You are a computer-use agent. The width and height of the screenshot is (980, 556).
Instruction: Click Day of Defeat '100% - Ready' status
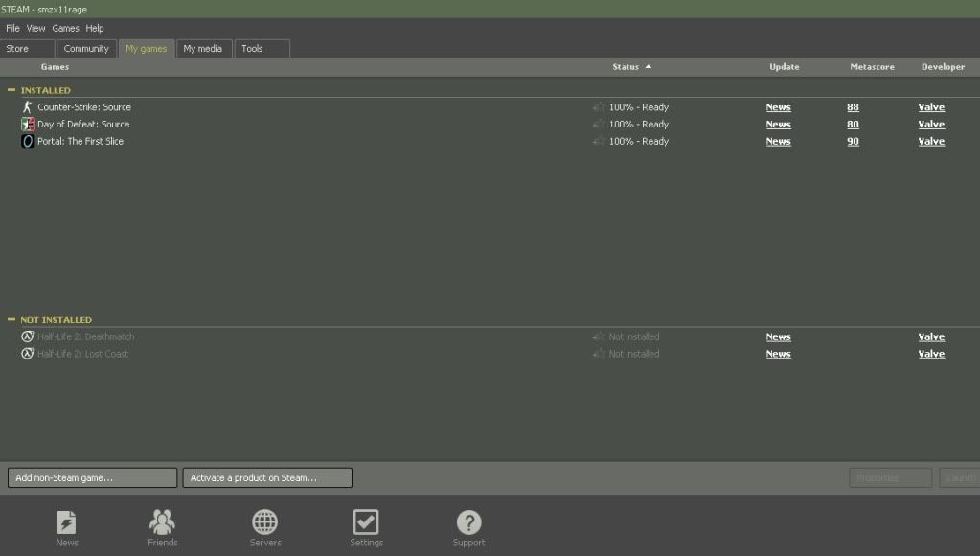tap(639, 125)
